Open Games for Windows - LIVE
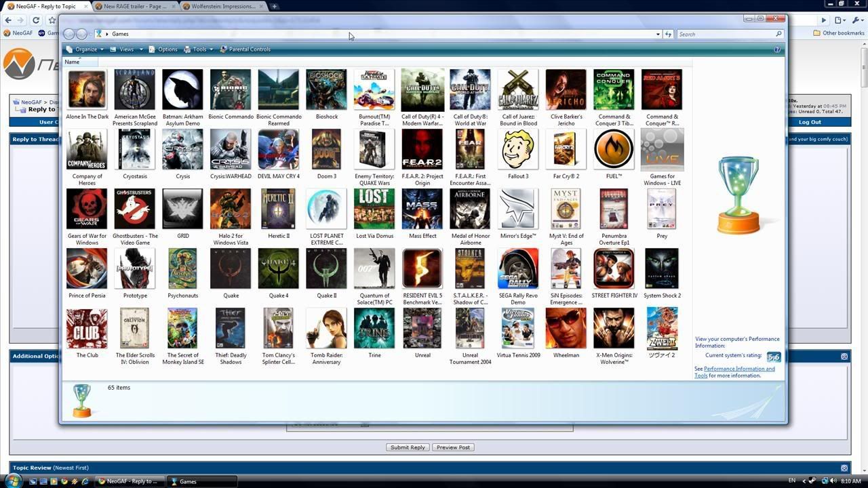This screenshot has height=488, width=868. pyautogui.click(x=661, y=148)
